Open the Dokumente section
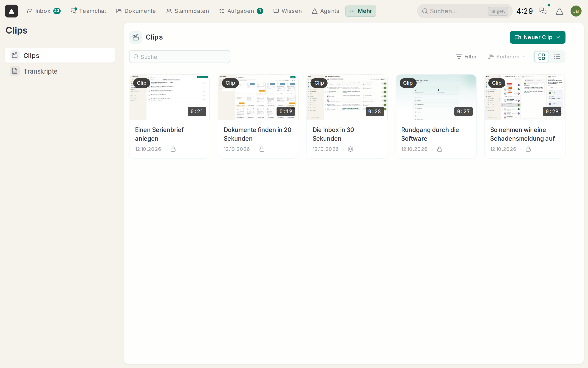Screen dimensions: 588x368 (136, 11)
